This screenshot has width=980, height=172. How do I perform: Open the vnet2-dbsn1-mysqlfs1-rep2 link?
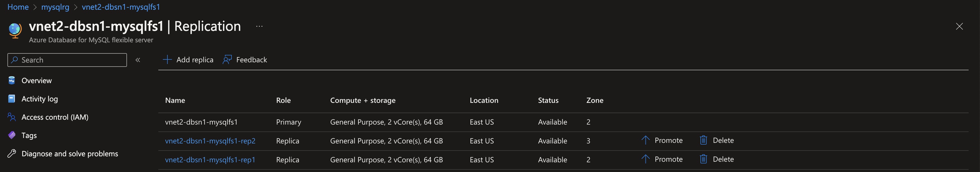pos(210,141)
